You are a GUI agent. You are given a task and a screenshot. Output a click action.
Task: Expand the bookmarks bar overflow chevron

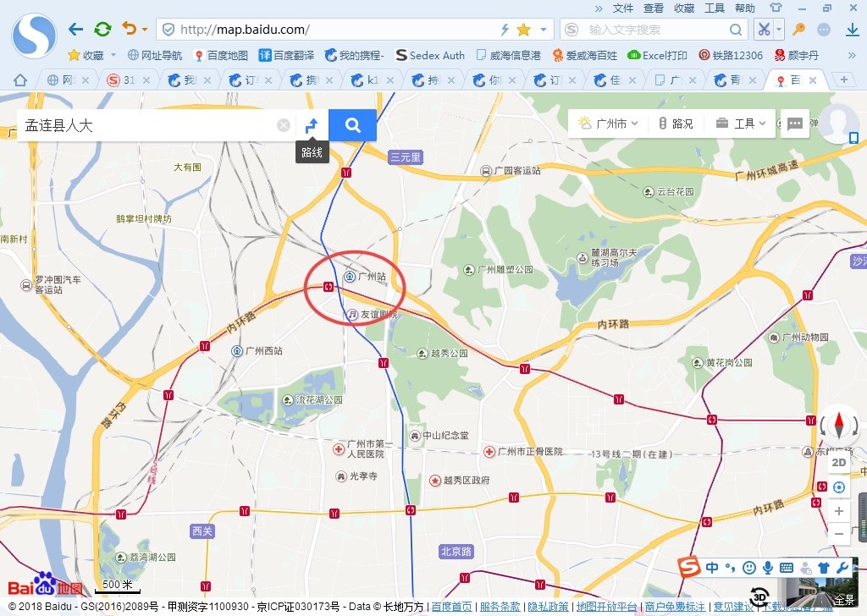click(x=852, y=55)
